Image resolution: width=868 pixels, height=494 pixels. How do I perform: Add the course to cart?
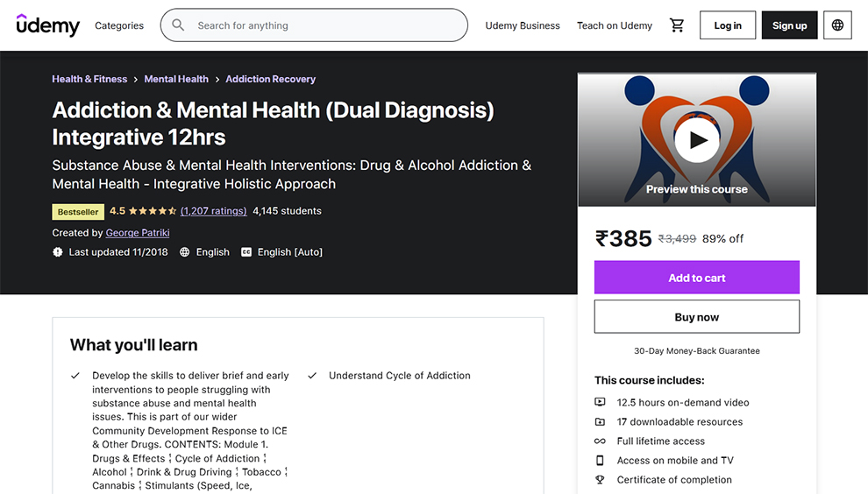click(x=697, y=278)
